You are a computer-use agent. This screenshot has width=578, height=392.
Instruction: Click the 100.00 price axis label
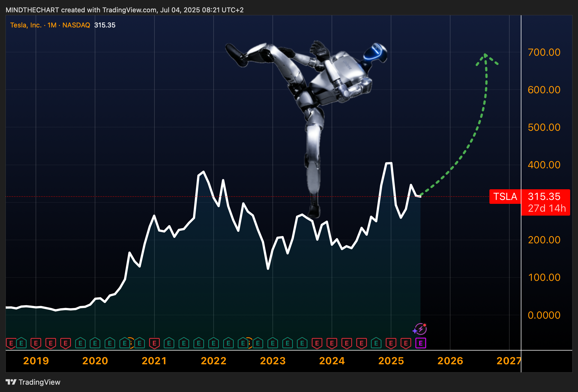pyautogui.click(x=544, y=277)
